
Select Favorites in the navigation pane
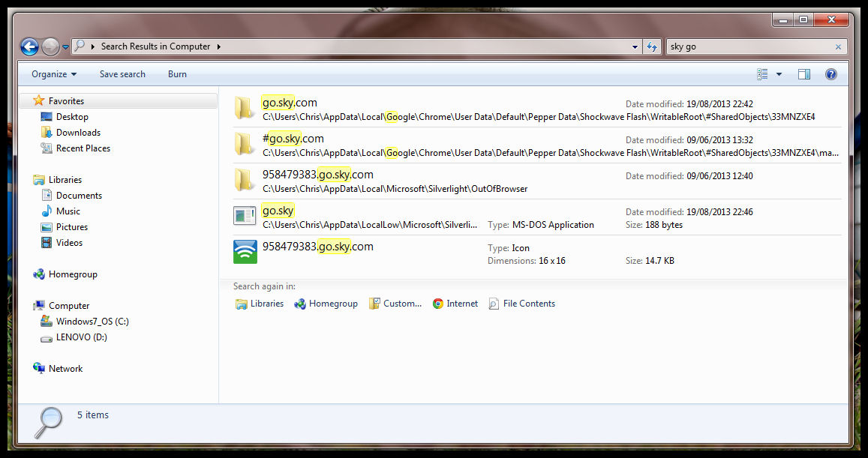tap(67, 101)
